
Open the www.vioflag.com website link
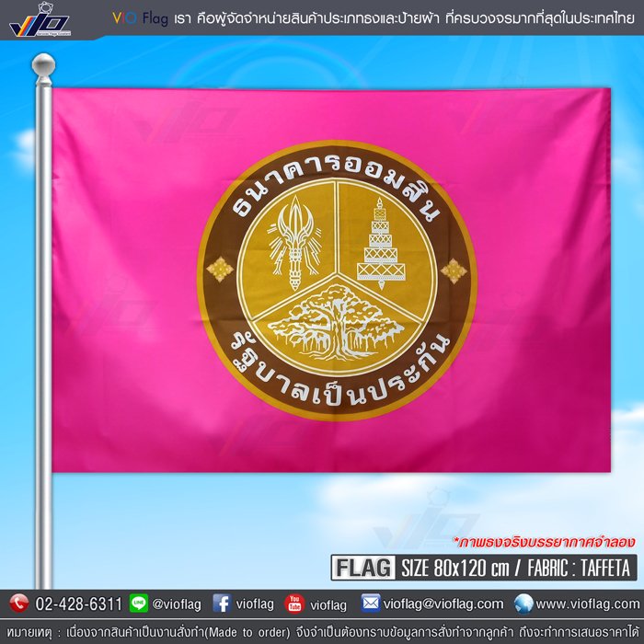pyautogui.click(x=588, y=604)
